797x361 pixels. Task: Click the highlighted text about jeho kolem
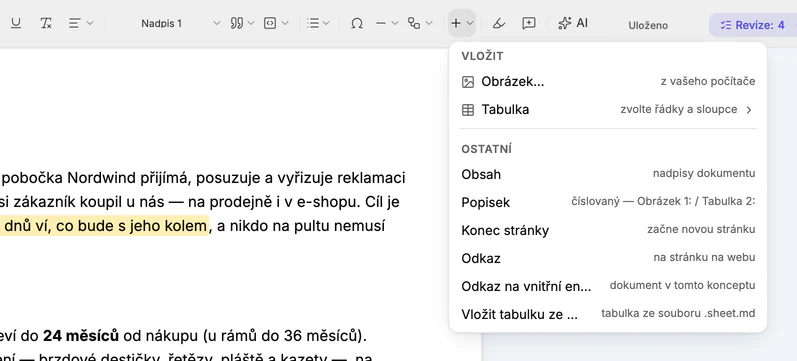[104, 226]
